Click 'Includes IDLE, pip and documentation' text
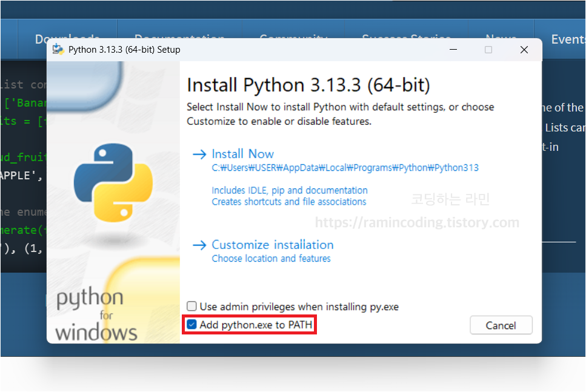Image resolution: width=586 pixels, height=392 pixels. point(290,190)
